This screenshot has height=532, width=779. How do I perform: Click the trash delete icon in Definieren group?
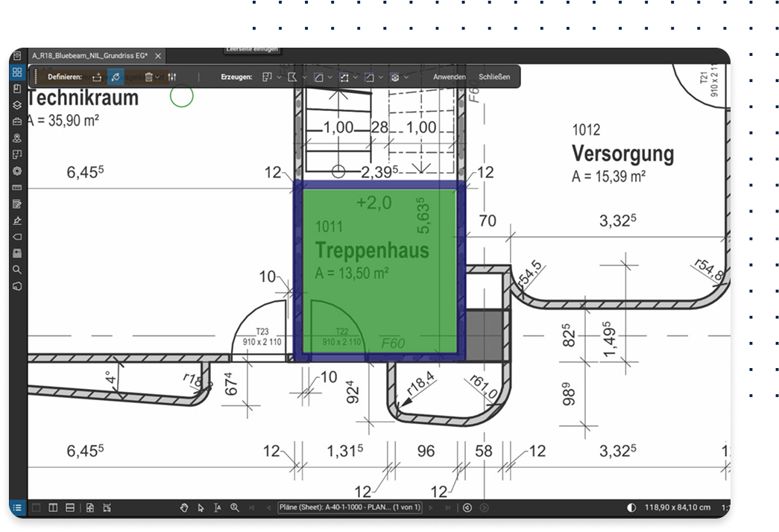[x=148, y=77]
